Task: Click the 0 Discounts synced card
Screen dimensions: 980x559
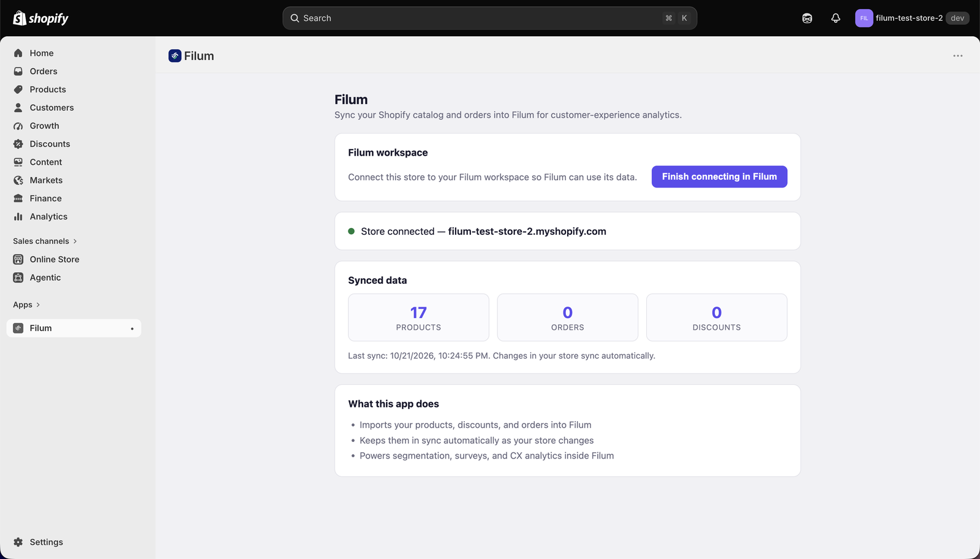Action: 717,318
